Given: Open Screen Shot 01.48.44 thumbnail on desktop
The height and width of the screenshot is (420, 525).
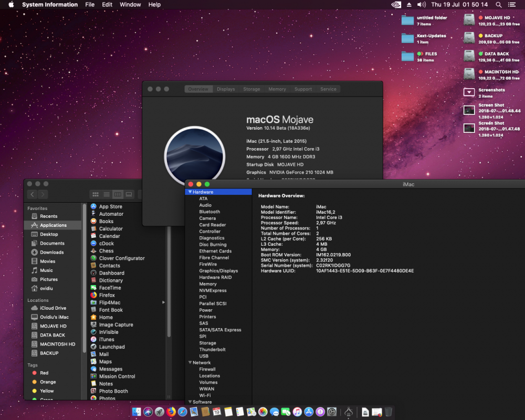Looking at the screenshot, I should tap(469, 110).
